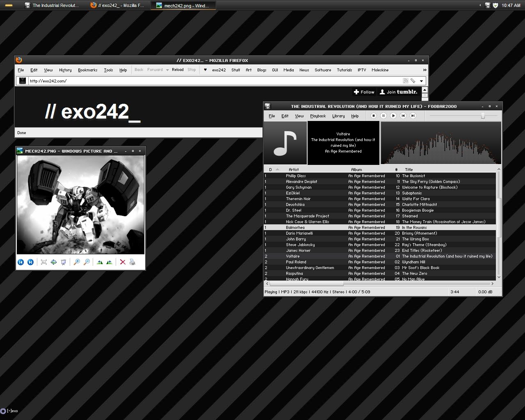Viewport: 525px width, 420px height.
Task: Zoom out on mech242.png image
Action: (x=87, y=262)
